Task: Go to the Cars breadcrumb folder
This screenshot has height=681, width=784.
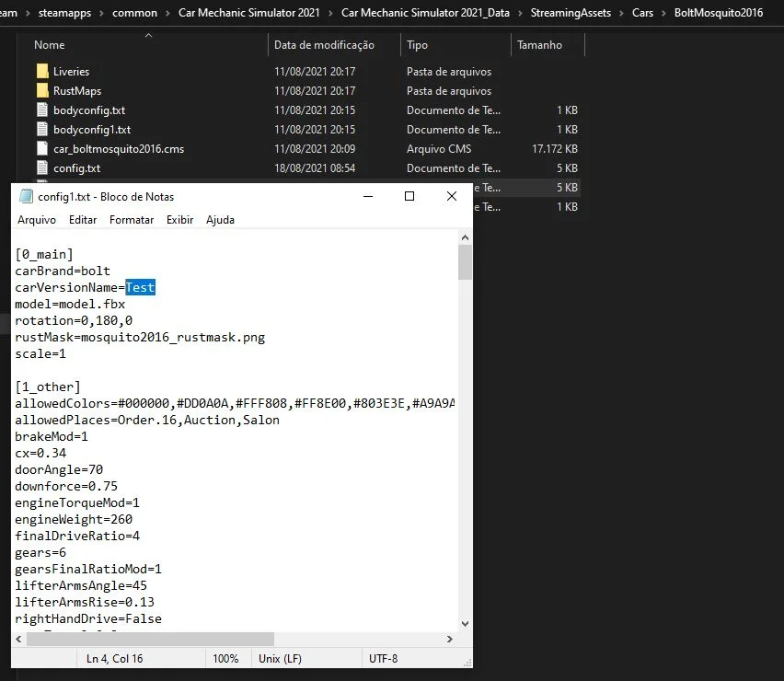Action: tap(642, 13)
